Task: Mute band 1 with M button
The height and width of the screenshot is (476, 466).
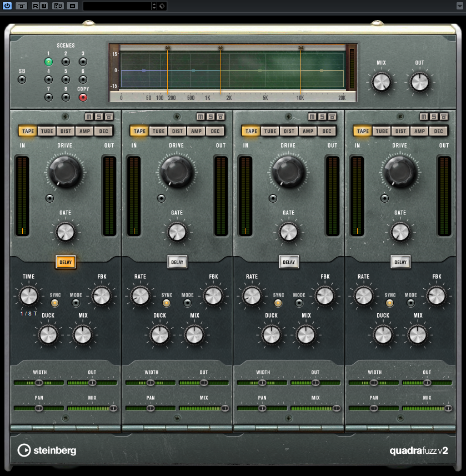Action: pos(89,117)
